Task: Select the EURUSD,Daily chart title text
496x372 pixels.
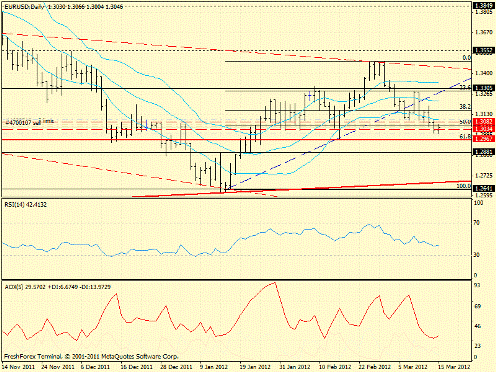Action: (64, 7)
